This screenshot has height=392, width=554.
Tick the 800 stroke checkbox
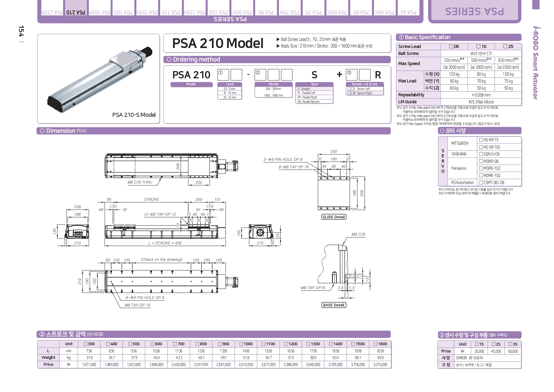click(197, 344)
